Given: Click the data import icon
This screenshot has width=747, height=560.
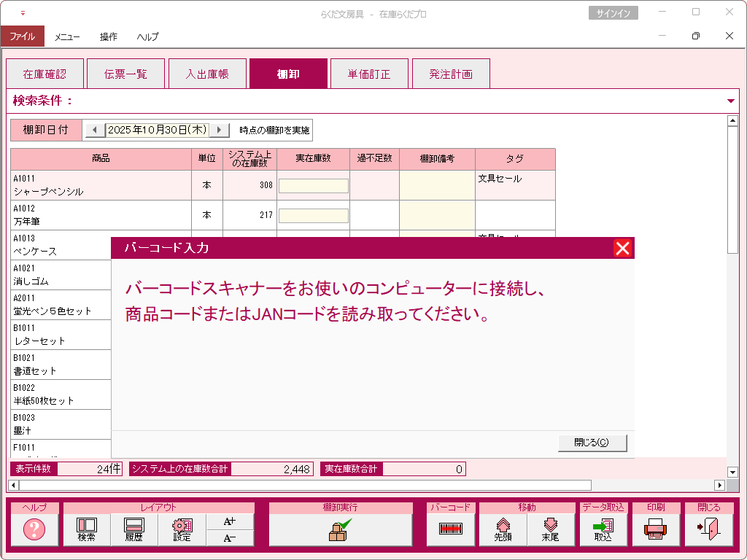Looking at the screenshot, I should pyautogui.click(x=603, y=529).
